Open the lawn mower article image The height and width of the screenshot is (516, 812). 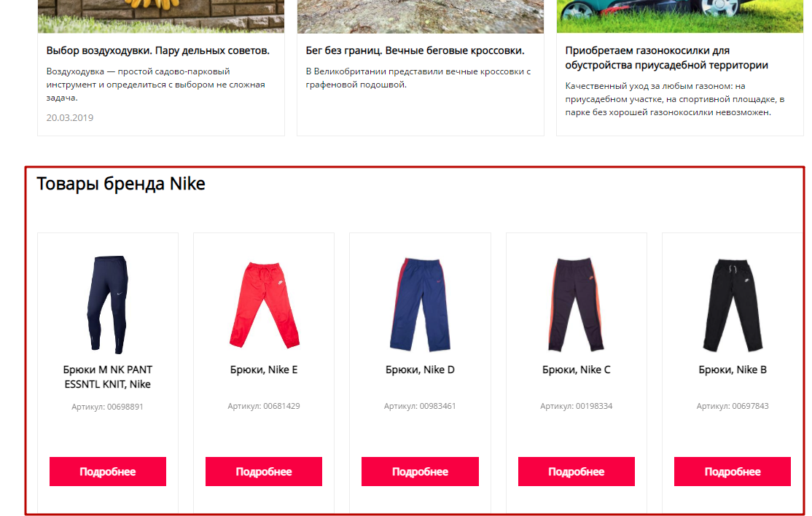[680, 16]
